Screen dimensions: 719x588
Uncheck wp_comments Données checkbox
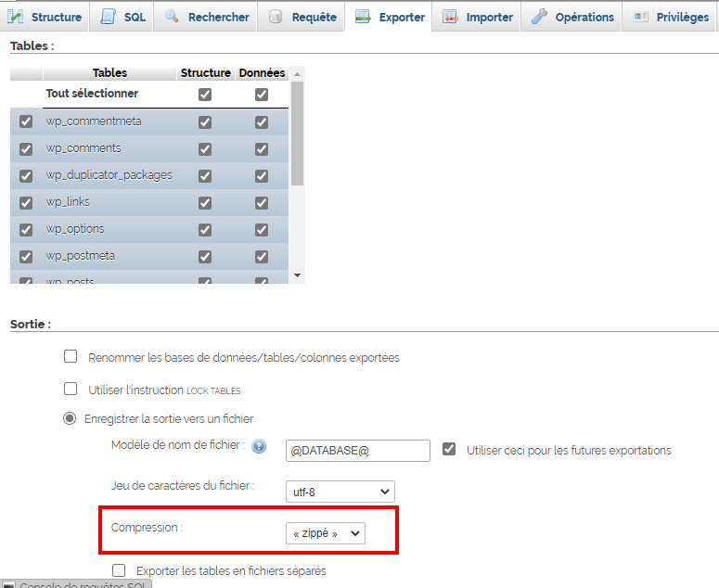tap(262, 149)
